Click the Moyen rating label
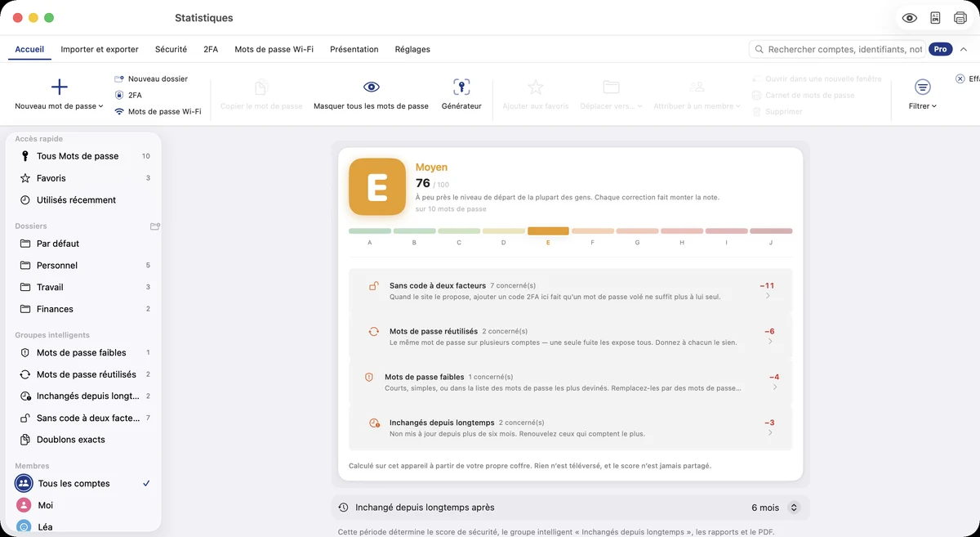Viewport: 980px width, 537px height. click(x=431, y=167)
